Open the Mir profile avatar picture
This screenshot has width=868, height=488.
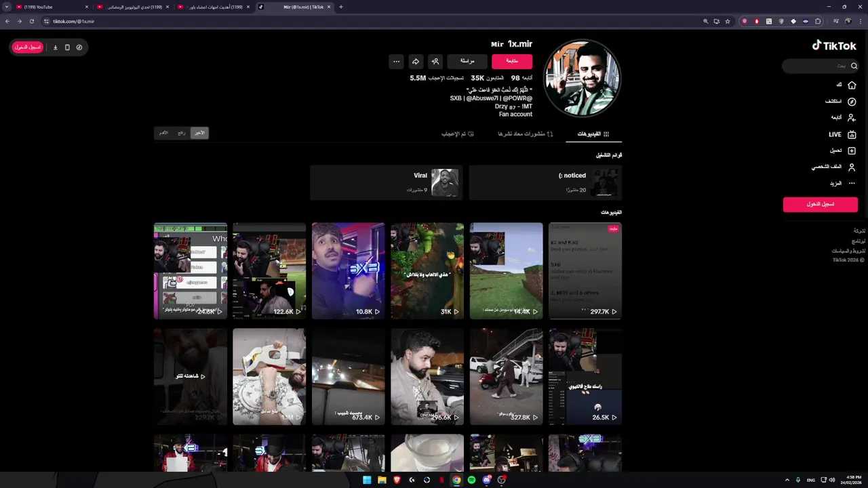(x=583, y=78)
